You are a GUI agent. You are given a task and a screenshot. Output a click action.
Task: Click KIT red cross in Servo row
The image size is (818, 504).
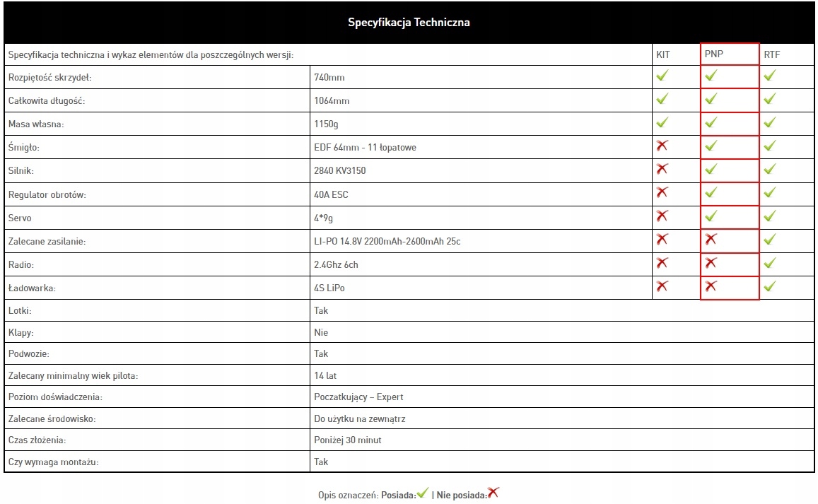point(662,216)
